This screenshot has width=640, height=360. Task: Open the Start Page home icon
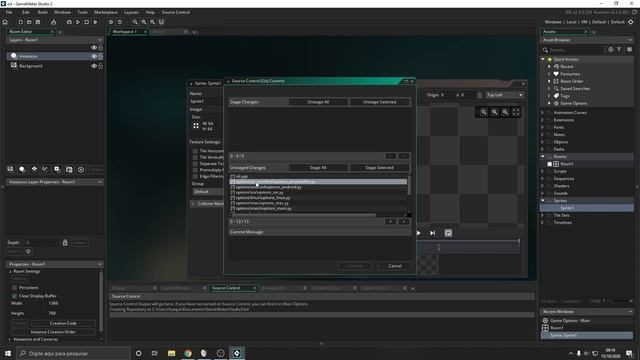click(x=5, y=22)
